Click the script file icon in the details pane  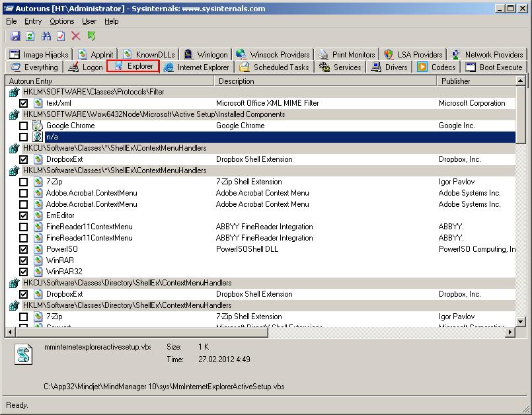point(22,355)
